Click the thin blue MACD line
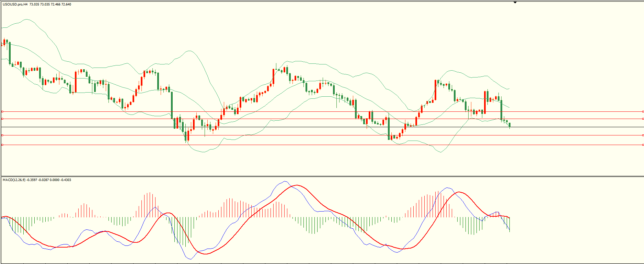The height and width of the screenshot is (264, 644). tap(285, 181)
